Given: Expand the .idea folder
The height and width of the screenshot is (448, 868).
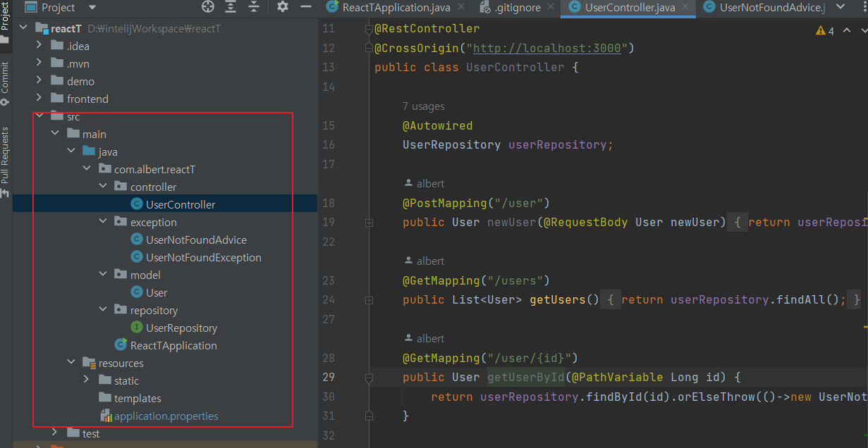Looking at the screenshot, I should [39, 46].
